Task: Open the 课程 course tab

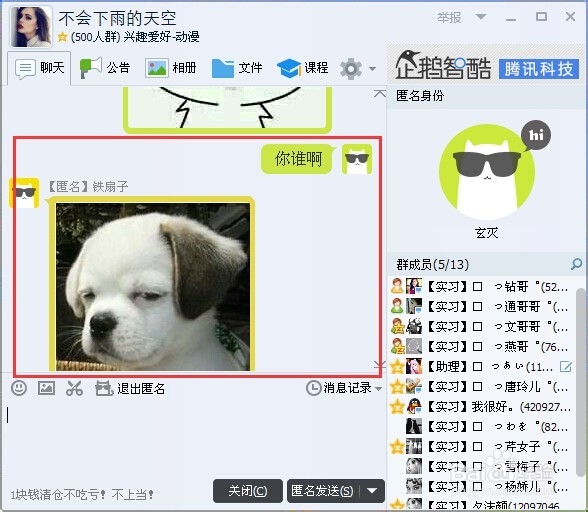Action: click(x=303, y=68)
